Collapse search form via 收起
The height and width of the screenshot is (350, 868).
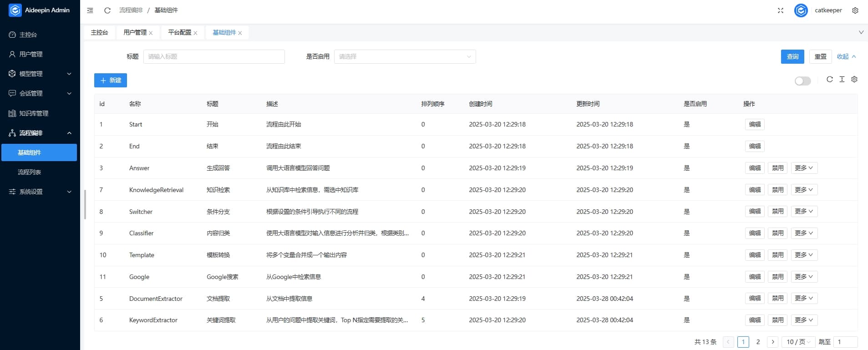click(x=846, y=56)
